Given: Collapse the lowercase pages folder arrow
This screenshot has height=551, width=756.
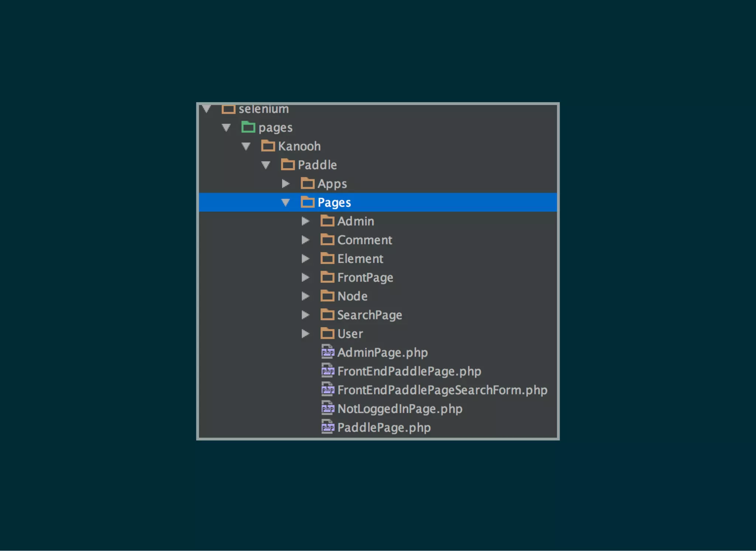Looking at the screenshot, I should point(226,128).
